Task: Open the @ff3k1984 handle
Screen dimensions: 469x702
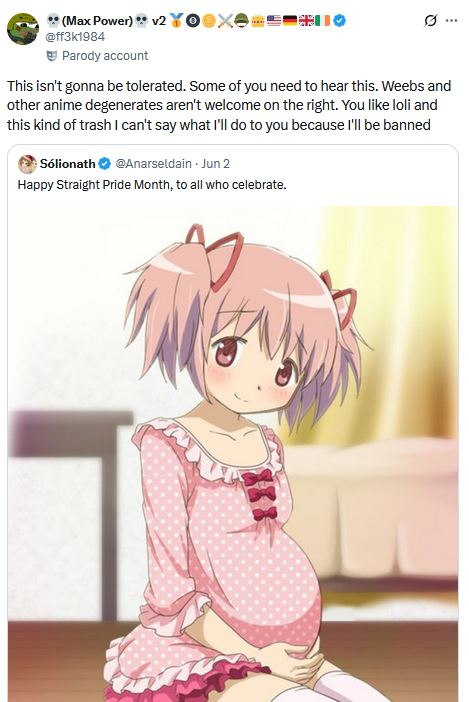Action: (x=75, y=37)
